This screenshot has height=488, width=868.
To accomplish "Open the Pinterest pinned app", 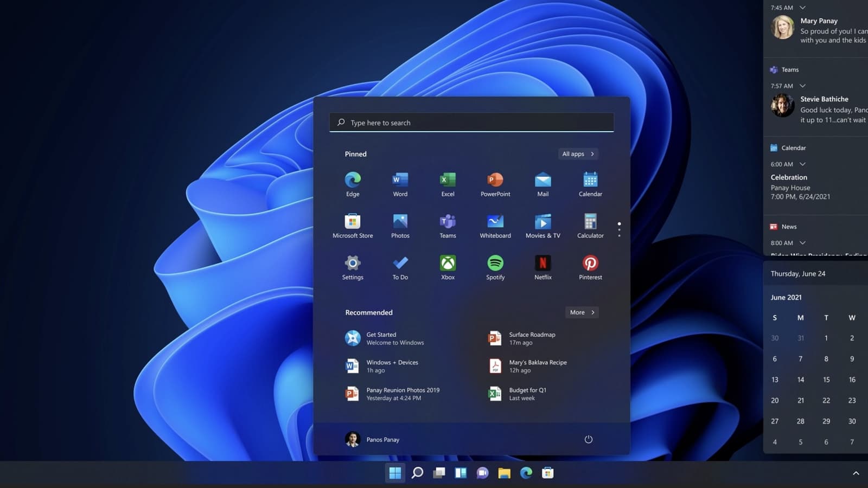I will tap(590, 268).
